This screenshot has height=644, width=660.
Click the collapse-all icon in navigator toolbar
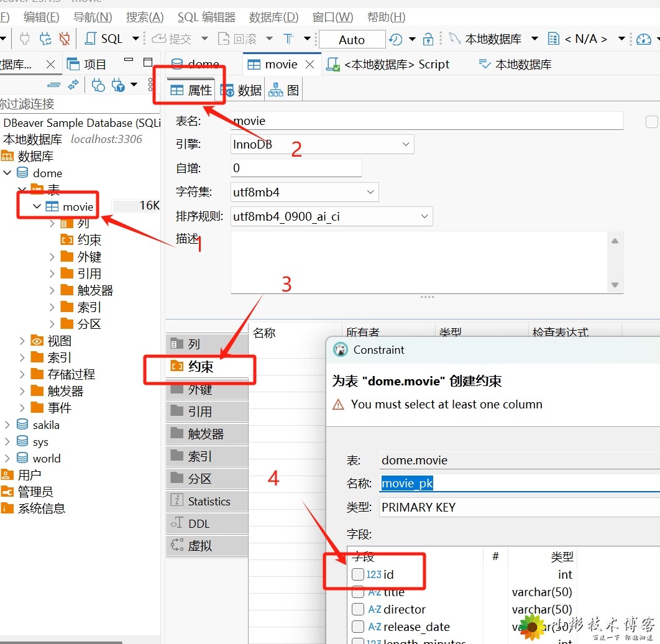point(53,85)
